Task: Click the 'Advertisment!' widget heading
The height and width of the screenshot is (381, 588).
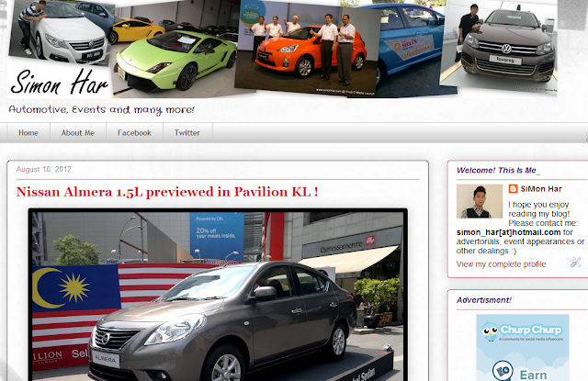Action: coord(484,300)
